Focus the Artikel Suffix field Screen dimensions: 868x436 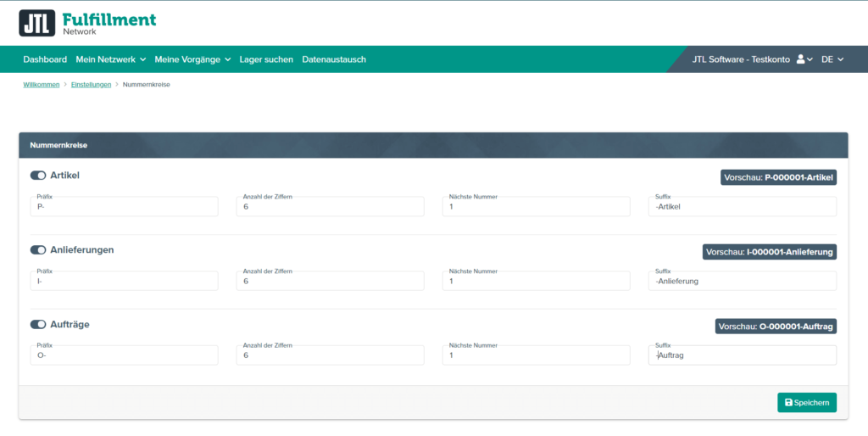743,206
